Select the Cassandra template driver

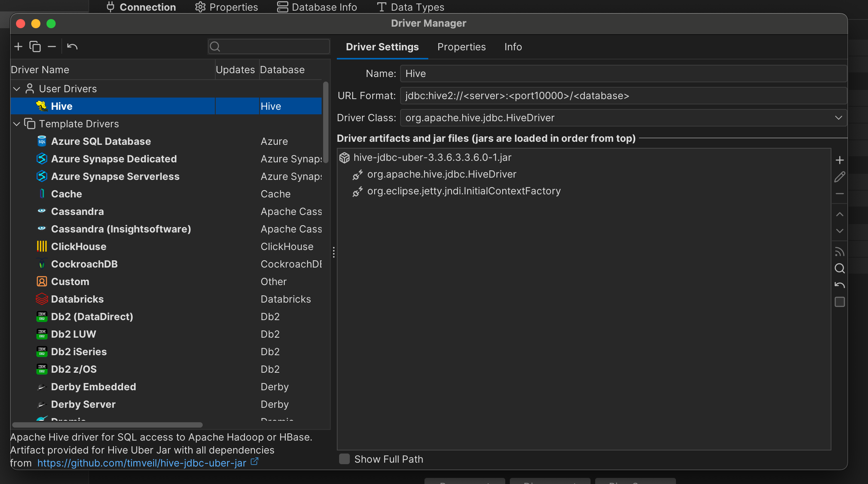click(x=166, y=211)
